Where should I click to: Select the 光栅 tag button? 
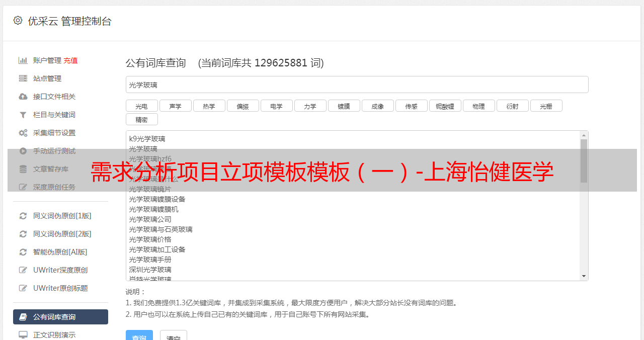(x=546, y=106)
